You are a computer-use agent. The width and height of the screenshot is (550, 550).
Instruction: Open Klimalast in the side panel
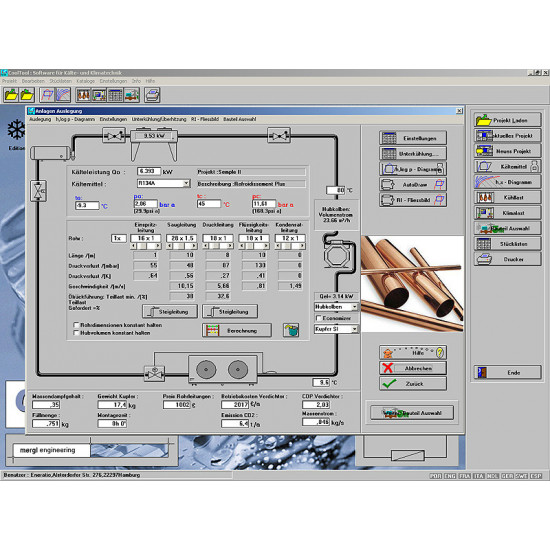[507, 213]
